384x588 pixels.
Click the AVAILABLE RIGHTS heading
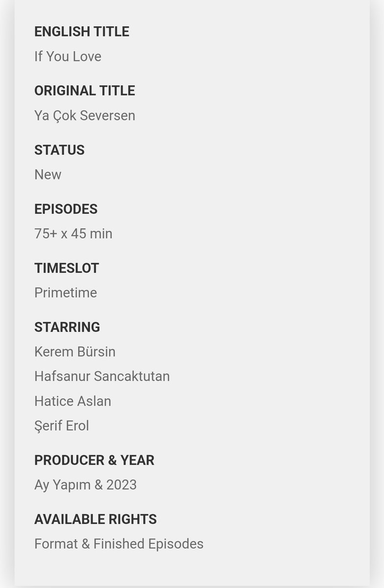(96, 519)
